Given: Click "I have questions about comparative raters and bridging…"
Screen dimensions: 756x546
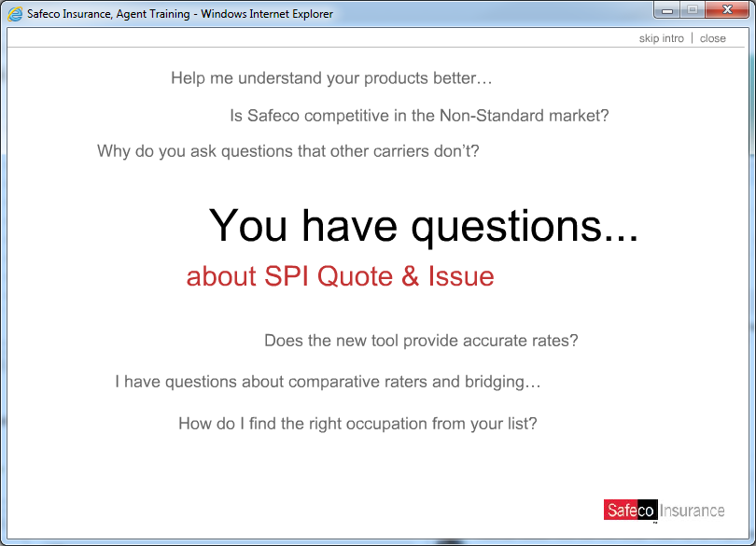Looking at the screenshot, I should click(x=328, y=382).
